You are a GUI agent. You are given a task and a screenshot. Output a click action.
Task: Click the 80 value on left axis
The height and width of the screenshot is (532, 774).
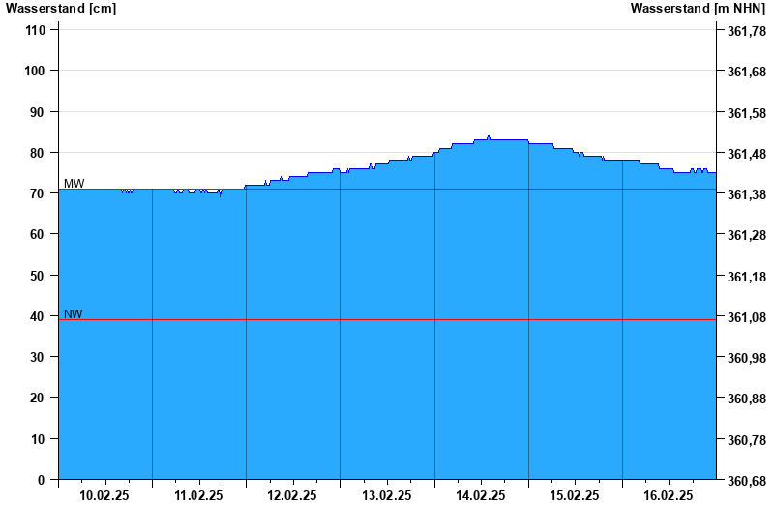[38, 153]
